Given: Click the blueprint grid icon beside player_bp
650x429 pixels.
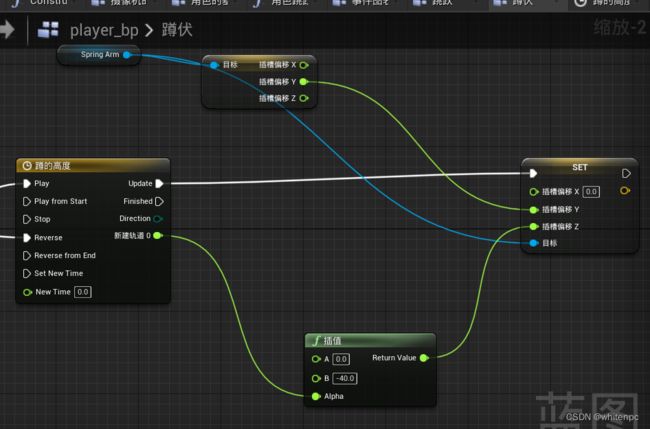Looking at the screenshot, I should tap(48, 29).
